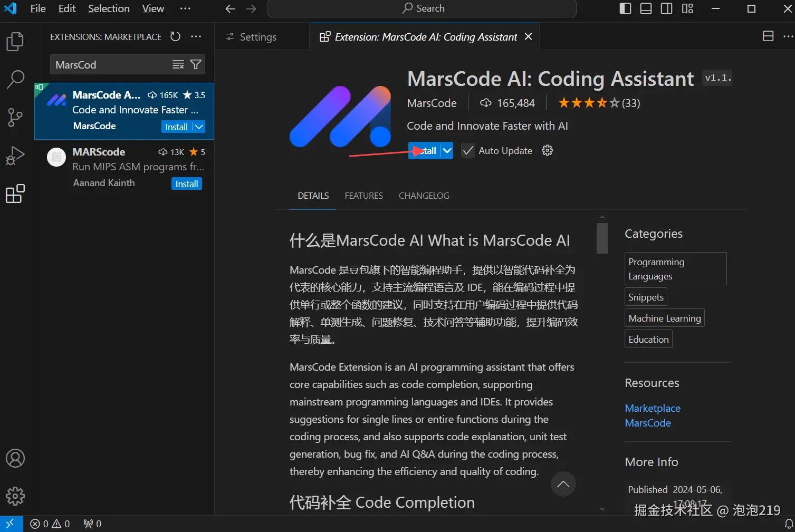
Task: Open notifications bell in status bar
Action: coord(789,524)
